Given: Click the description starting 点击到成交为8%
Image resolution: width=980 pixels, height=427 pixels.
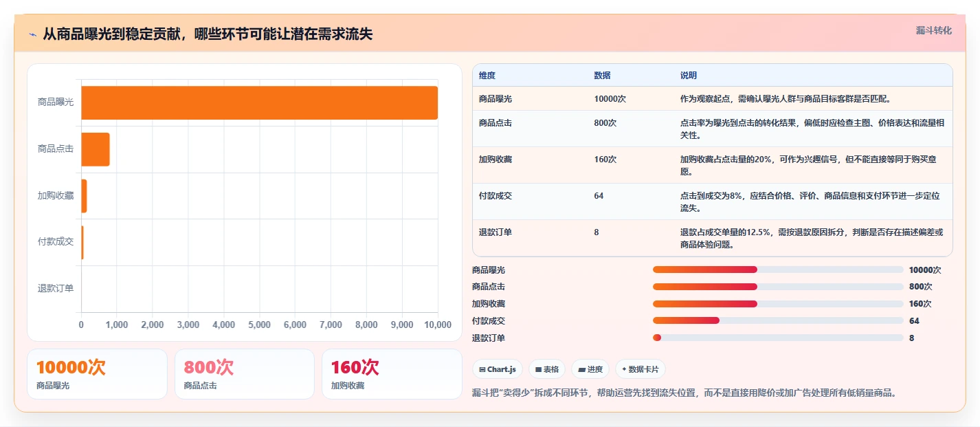Looking at the screenshot, I should pyautogui.click(x=810, y=201).
